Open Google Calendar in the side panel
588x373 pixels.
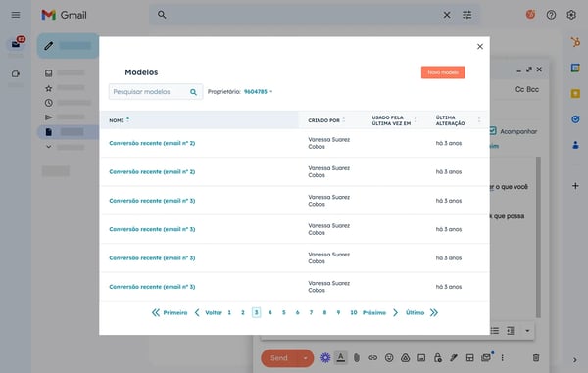tap(575, 68)
